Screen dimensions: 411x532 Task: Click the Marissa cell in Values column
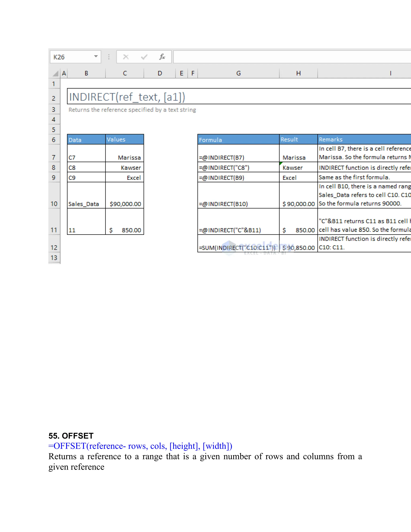coord(125,153)
